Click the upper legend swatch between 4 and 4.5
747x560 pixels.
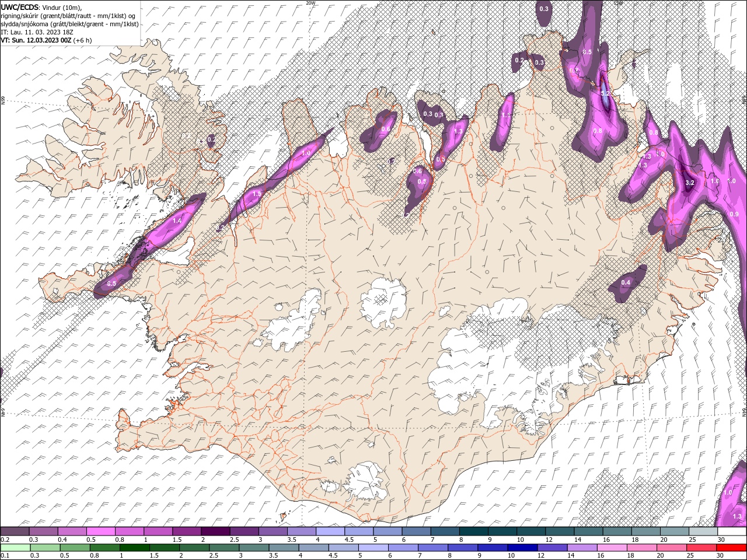point(330,531)
